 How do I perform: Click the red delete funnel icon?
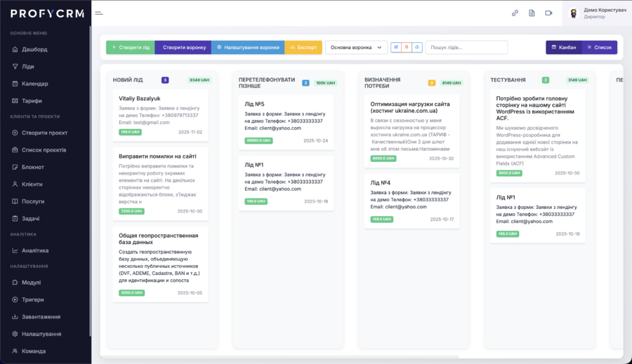(407, 47)
